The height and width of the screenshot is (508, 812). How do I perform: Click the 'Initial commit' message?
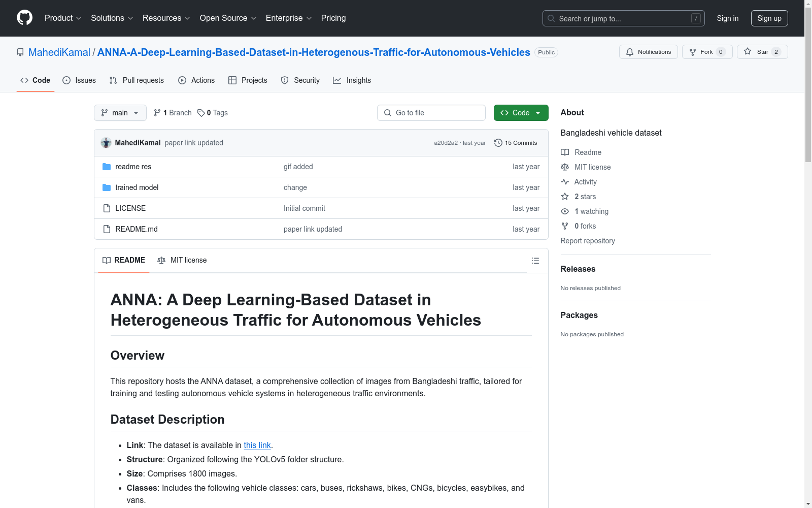(x=304, y=208)
